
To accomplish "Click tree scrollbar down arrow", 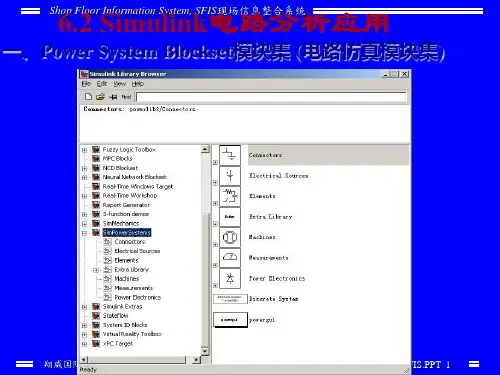I will (205, 351).
